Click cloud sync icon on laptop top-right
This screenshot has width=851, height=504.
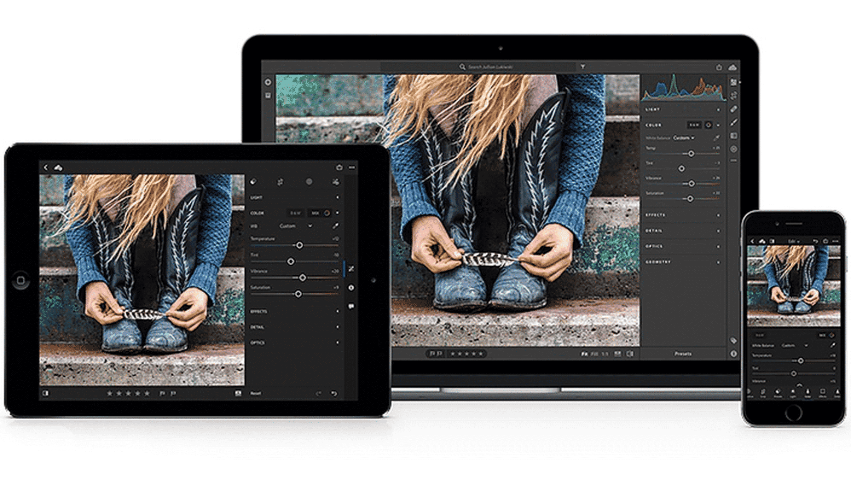click(x=733, y=67)
